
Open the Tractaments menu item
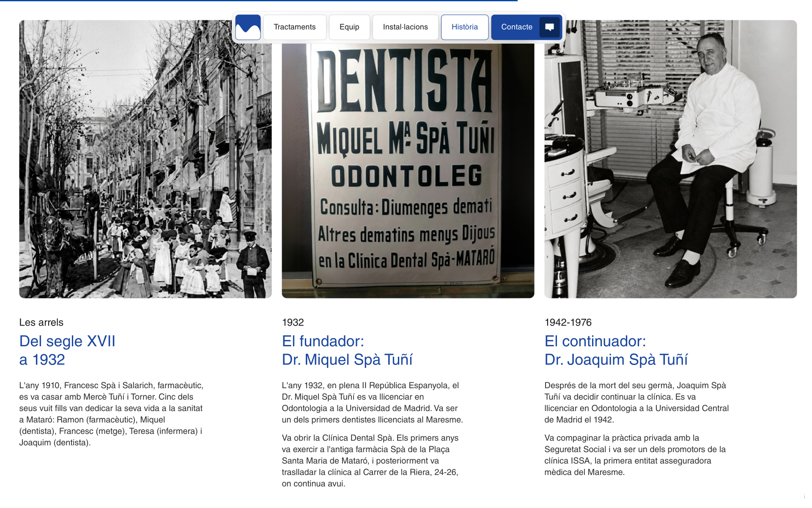[x=295, y=27]
